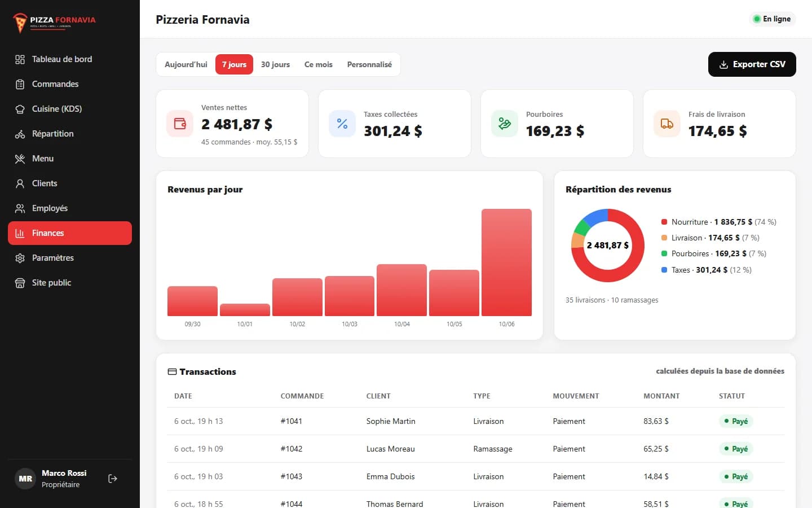Screen dimensions: 812x508
Task: Click the red Nourriture legend swatch
Action: pos(664,222)
